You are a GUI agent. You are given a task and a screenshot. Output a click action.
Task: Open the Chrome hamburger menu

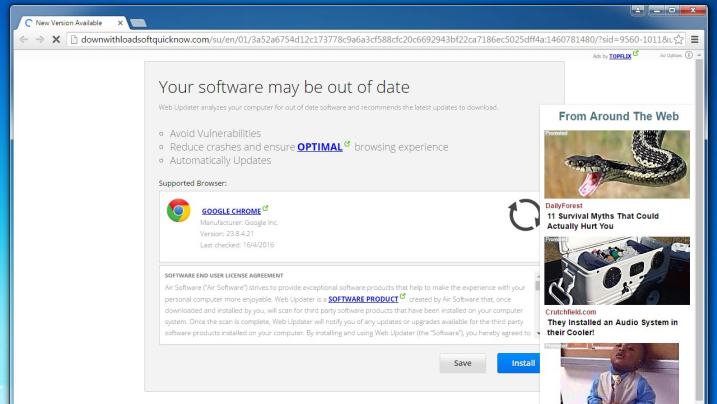click(706, 39)
